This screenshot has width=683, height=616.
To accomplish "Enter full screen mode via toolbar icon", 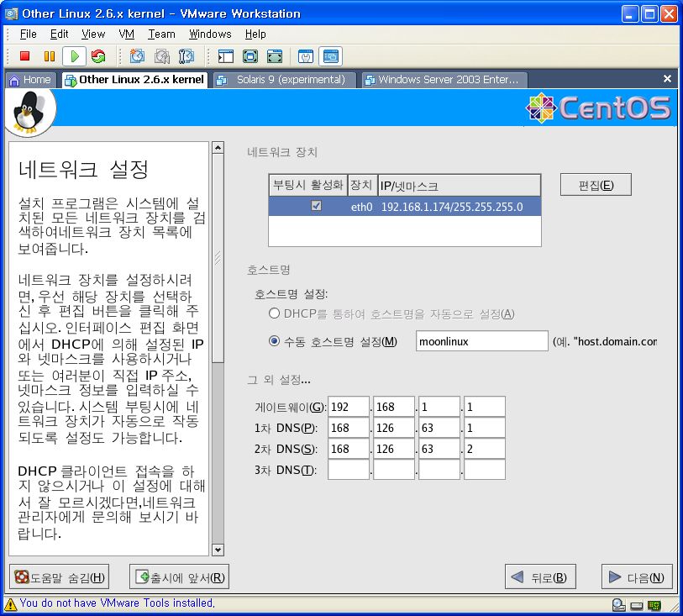I will click(250, 56).
